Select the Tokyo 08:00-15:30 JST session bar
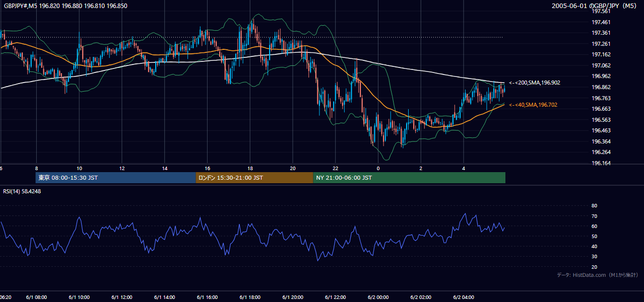The height and width of the screenshot is (302, 644). [115, 178]
